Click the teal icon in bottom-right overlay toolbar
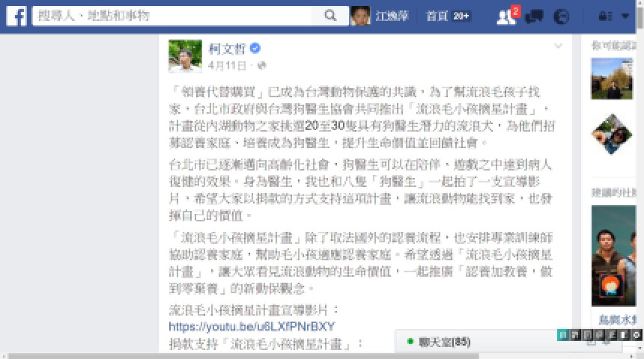 563,335
